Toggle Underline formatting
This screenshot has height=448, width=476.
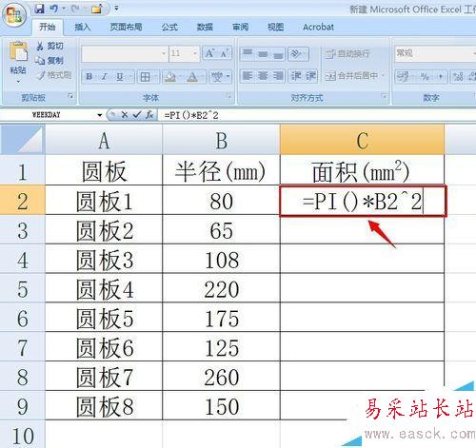pyautogui.click(x=120, y=76)
